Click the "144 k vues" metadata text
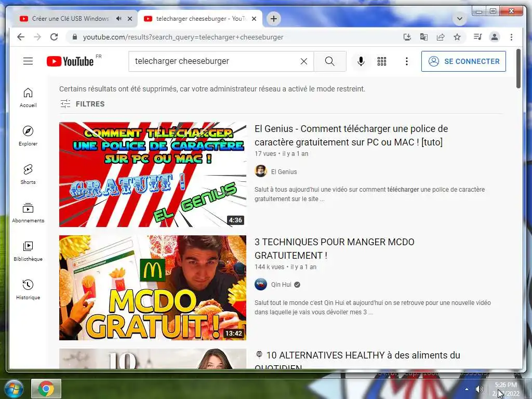 click(270, 267)
